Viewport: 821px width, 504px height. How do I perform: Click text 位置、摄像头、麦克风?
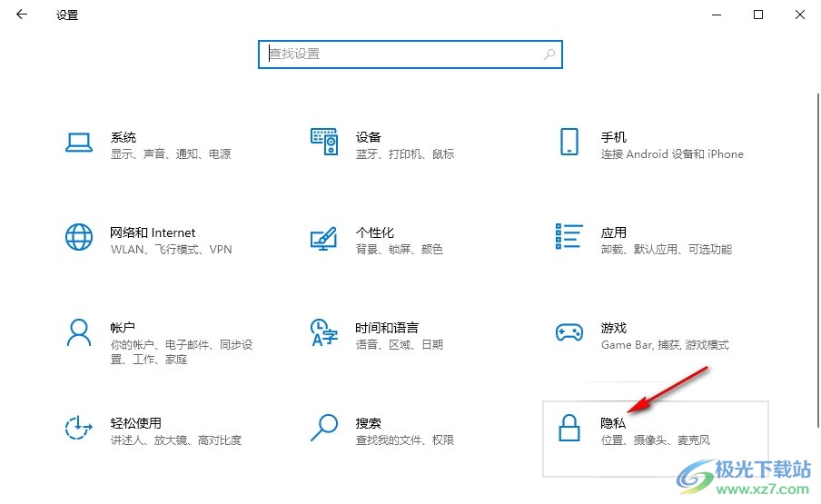click(656, 440)
